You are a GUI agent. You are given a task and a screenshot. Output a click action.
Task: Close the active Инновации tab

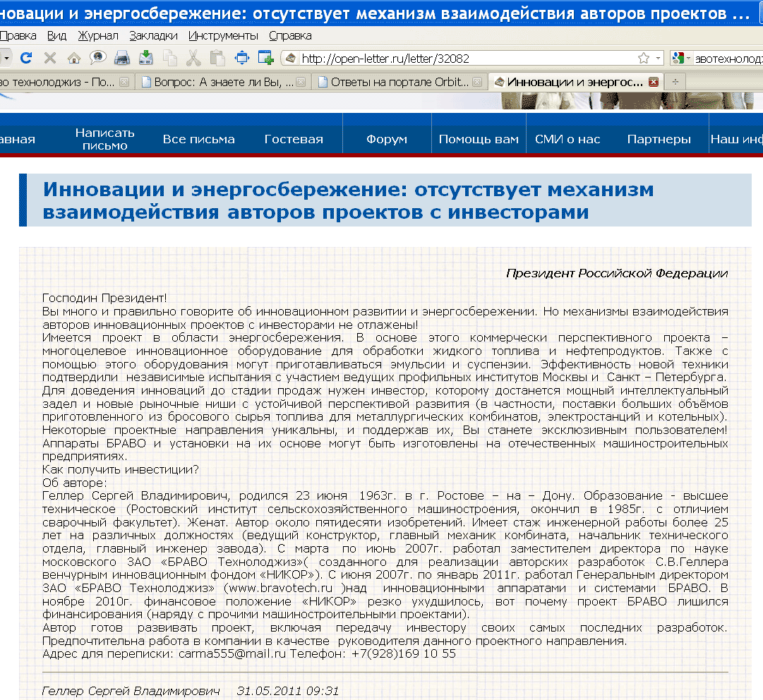654,82
